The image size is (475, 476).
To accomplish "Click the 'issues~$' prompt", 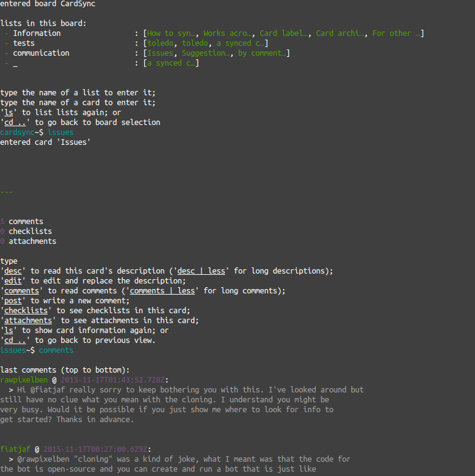I will tap(17, 350).
